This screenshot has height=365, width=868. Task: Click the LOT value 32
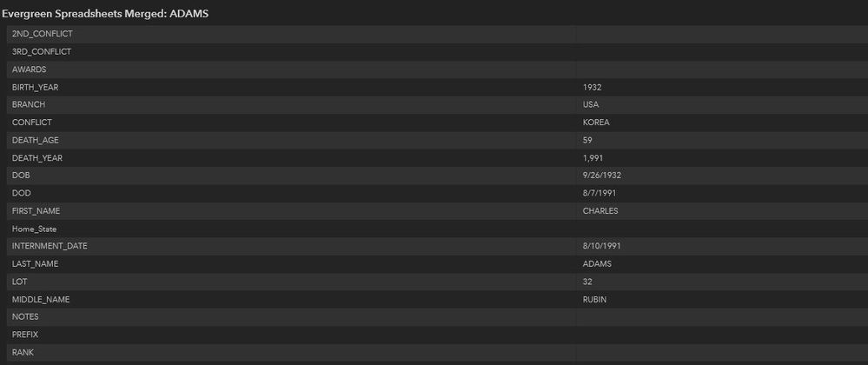click(588, 282)
